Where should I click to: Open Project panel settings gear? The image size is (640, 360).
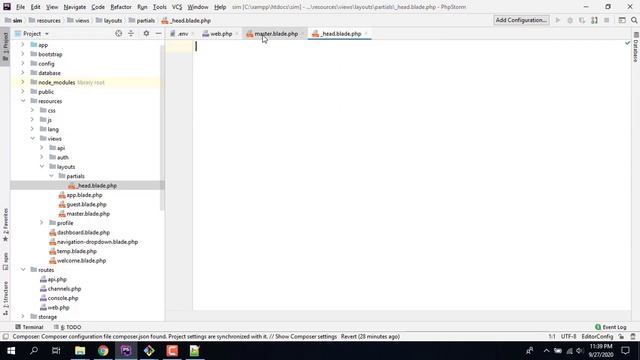(x=146, y=33)
